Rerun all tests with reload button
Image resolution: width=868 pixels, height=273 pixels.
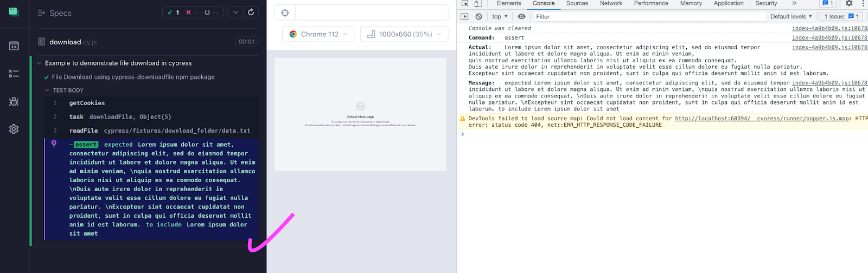[x=251, y=12]
